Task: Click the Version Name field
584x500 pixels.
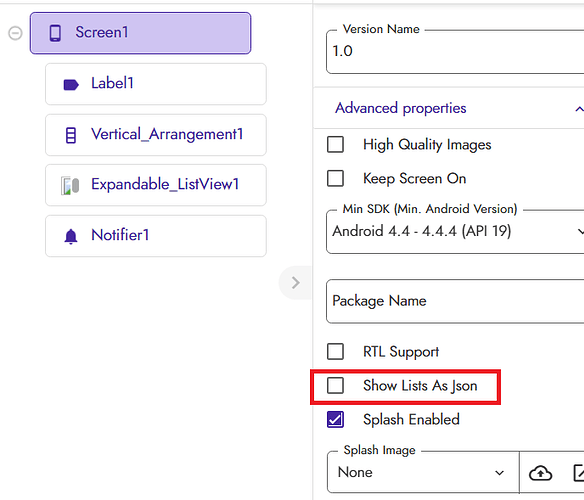Action: (x=455, y=52)
